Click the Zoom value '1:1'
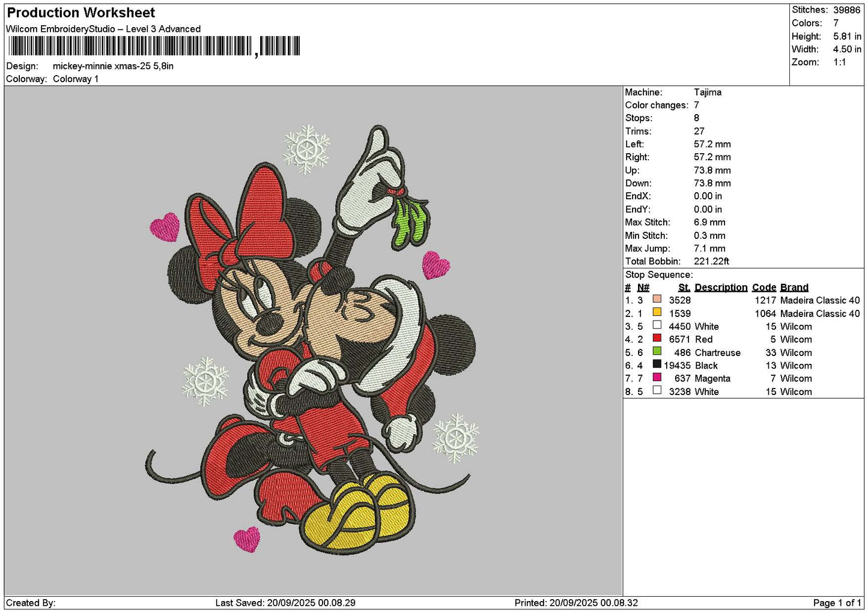868x613 pixels. tap(839, 62)
